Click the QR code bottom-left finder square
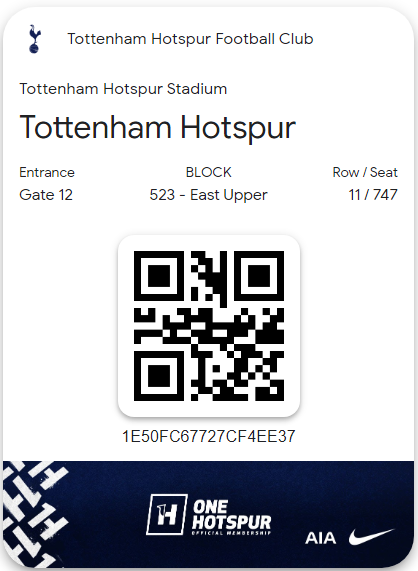The width and height of the screenshot is (418, 571). (159, 376)
